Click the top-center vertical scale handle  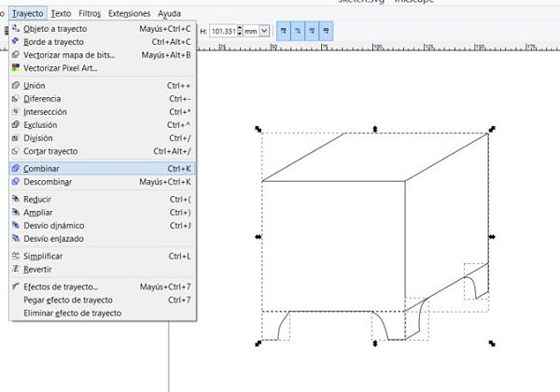click(375, 129)
